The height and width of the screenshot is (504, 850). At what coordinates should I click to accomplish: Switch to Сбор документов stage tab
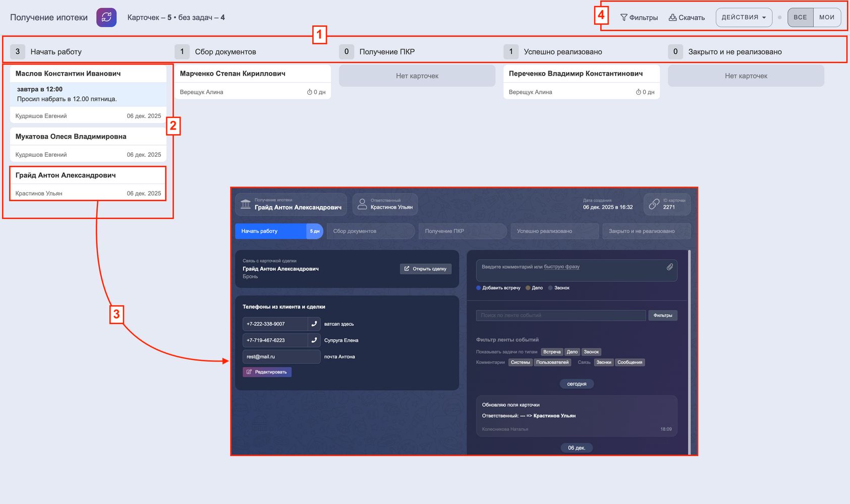[x=370, y=231]
